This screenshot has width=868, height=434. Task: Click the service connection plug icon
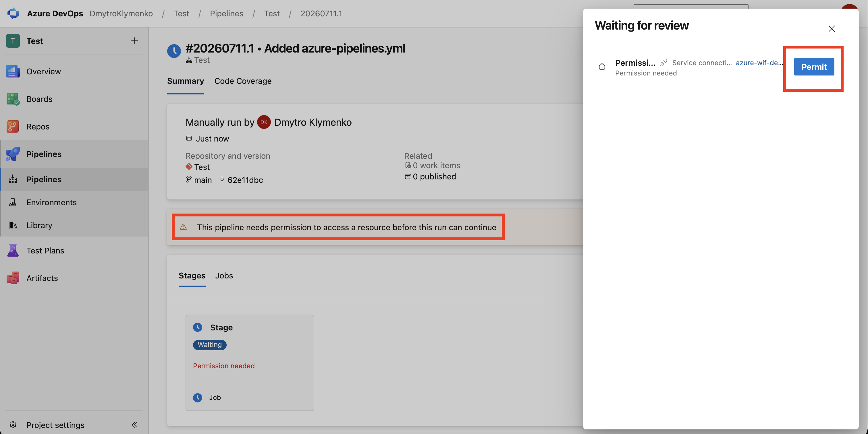coord(663,63)
